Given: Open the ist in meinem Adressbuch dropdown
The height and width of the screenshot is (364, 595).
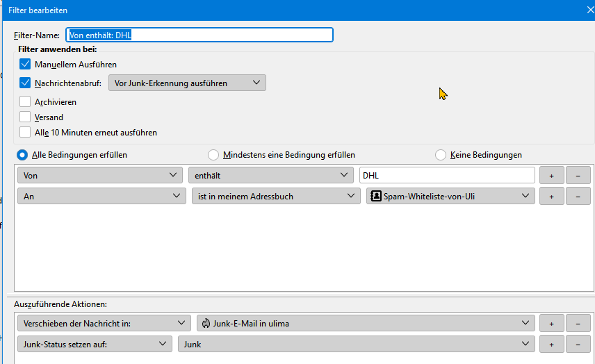Looking at the screenshot, I should [275, 197].
